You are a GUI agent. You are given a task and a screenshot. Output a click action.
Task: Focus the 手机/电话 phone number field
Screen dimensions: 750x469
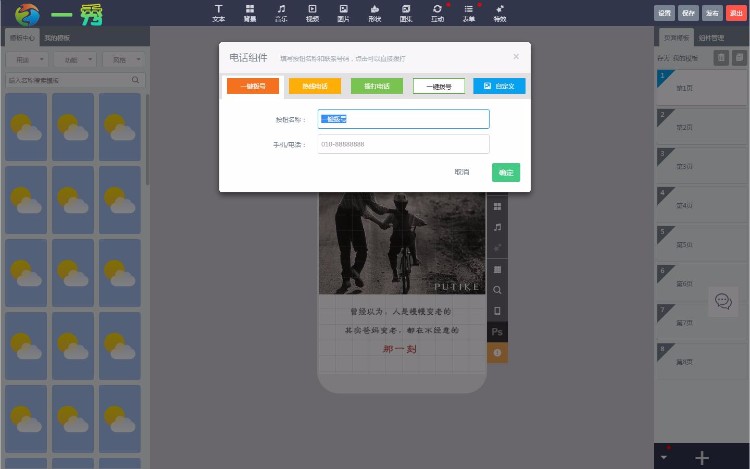point(403,144)
